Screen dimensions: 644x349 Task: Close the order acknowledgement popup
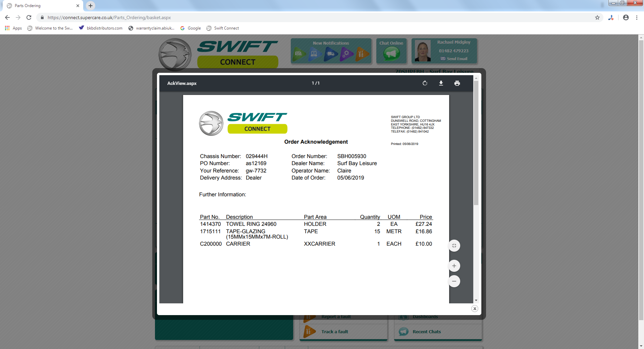tap(474, 308)
